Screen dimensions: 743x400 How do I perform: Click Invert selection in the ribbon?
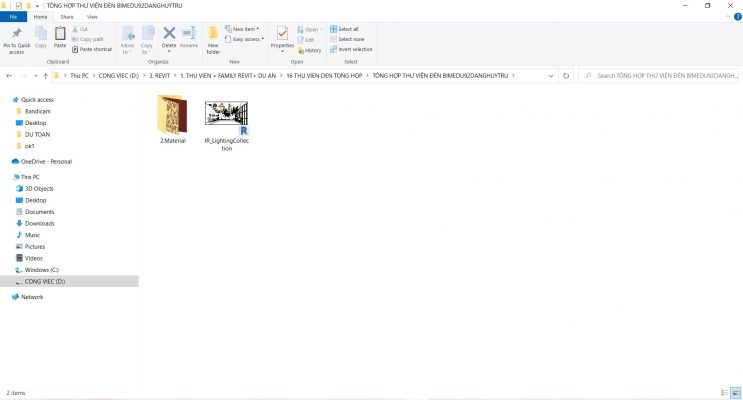coord(351,48)
